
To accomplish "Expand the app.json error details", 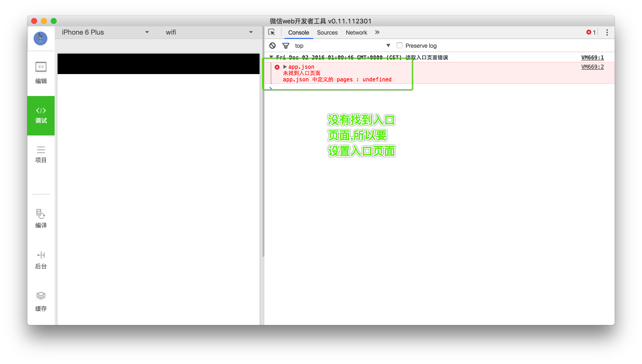I will tap(285, 67).
